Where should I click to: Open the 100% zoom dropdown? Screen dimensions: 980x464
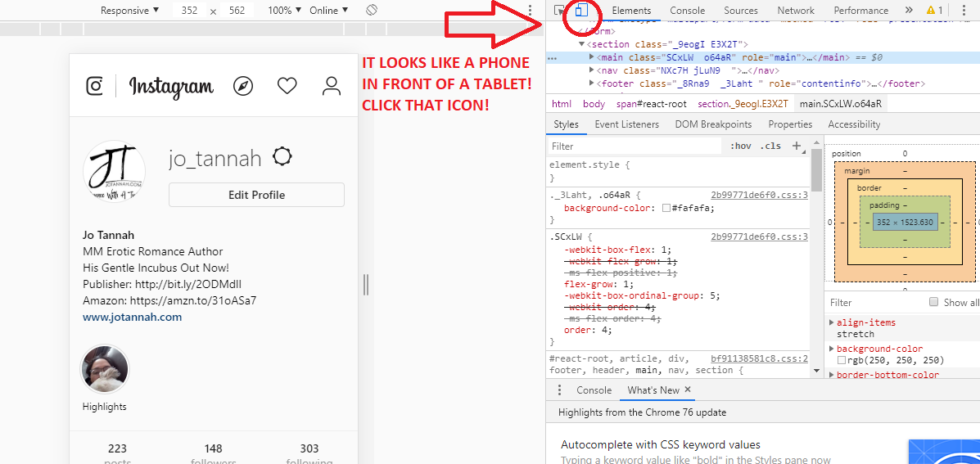(284, 11)
